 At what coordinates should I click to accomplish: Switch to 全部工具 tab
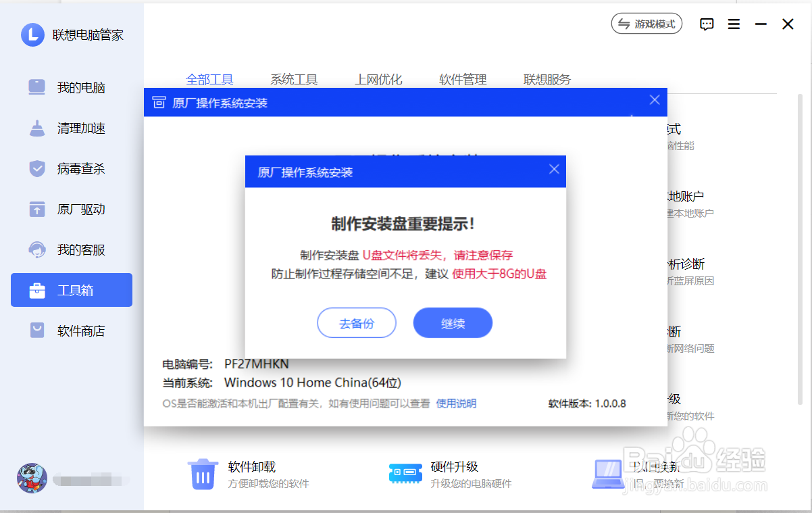[x=209, y=80]
